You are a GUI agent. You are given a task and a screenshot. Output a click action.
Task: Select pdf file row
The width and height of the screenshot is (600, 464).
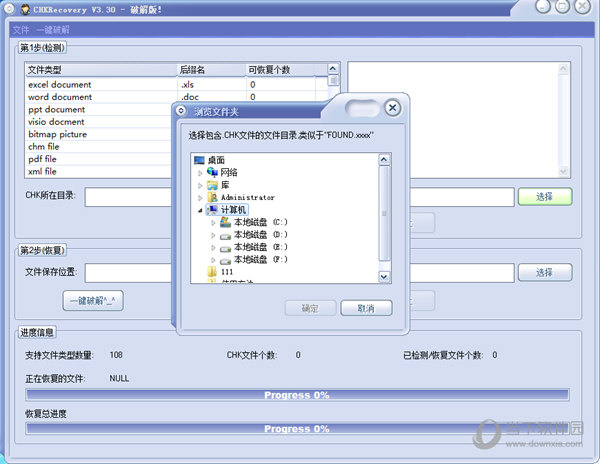[x=99, y=159]
